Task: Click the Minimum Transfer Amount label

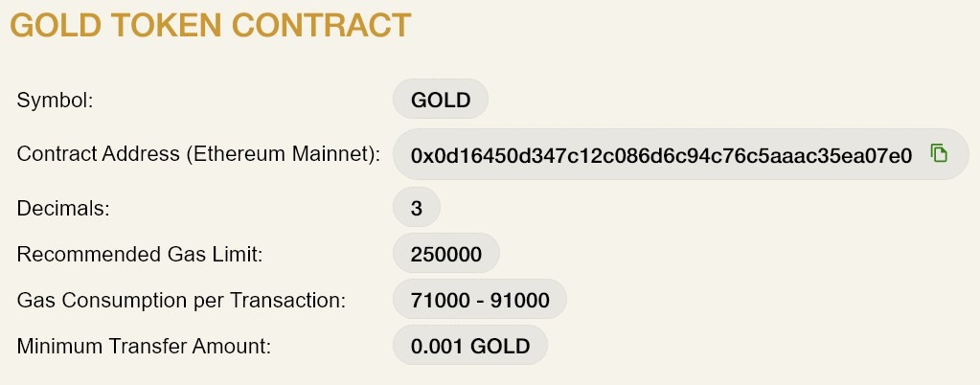Action: [144, 347]
